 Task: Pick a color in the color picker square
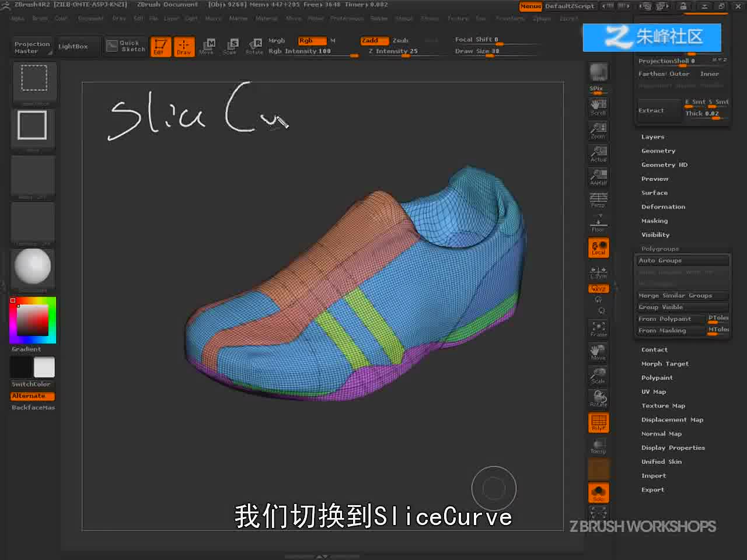tap(32, 320)
